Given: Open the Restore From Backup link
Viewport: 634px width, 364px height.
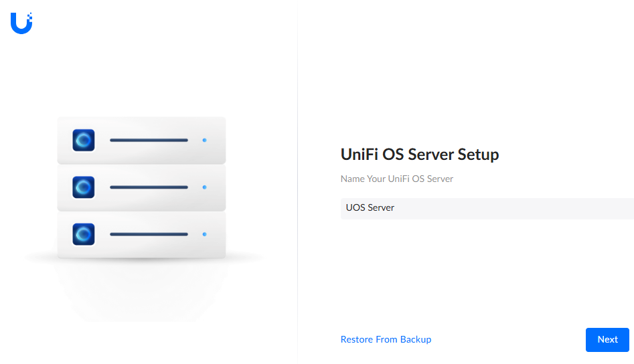Looking at the screenshot, I should click(386, 339).
